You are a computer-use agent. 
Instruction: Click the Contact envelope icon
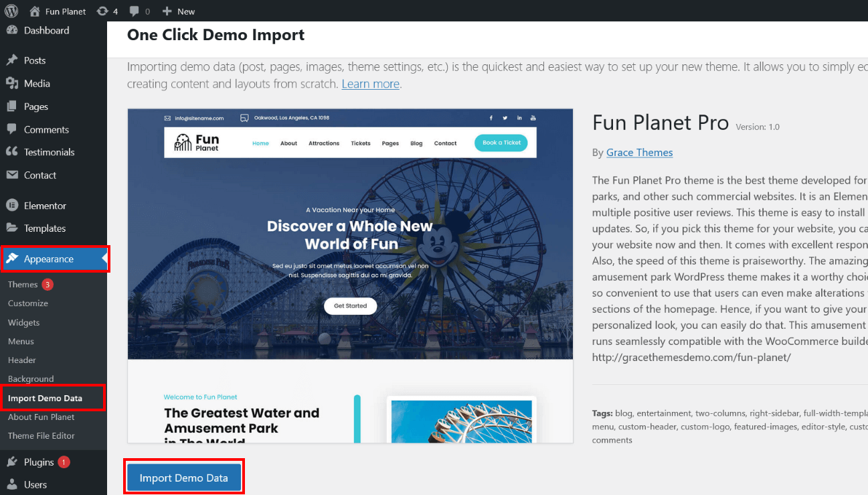[12, 175]
